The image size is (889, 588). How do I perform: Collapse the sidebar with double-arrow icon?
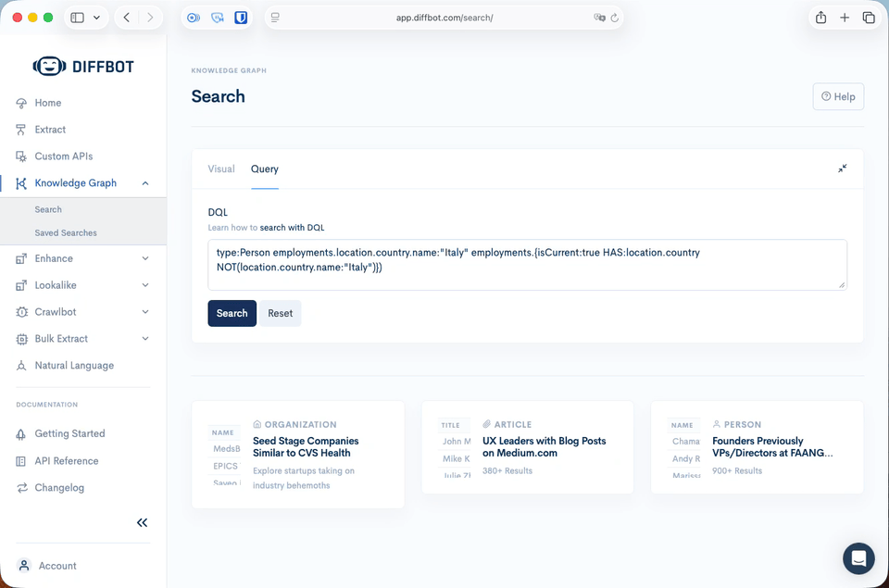tap(142, 523)
